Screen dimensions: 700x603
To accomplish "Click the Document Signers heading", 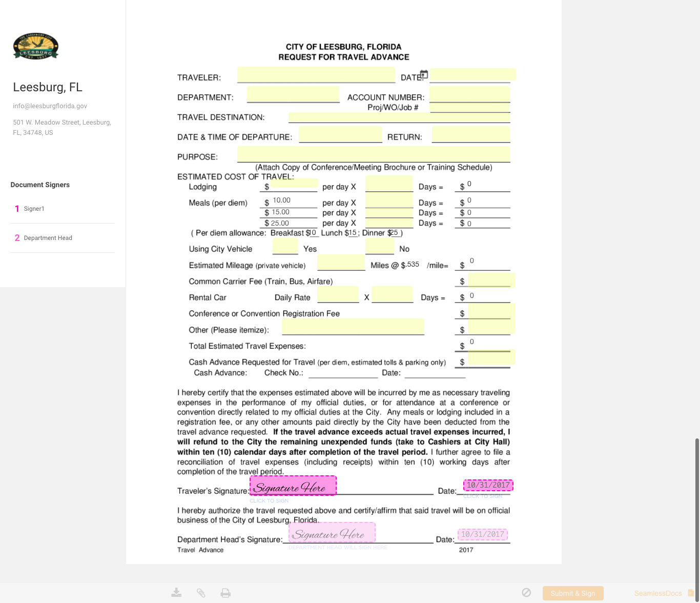I will pos(40,185).
